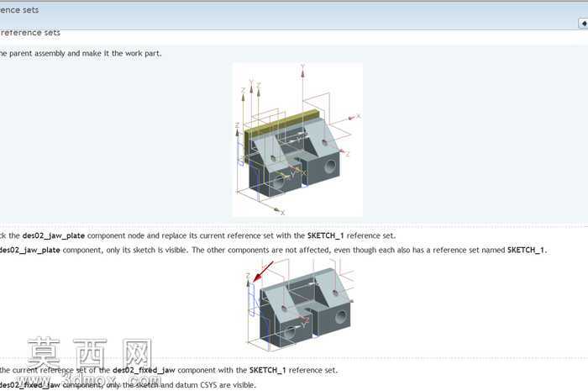Click the "ence sets" title in the header bar

pyautogui.click(x=19, y=10)
